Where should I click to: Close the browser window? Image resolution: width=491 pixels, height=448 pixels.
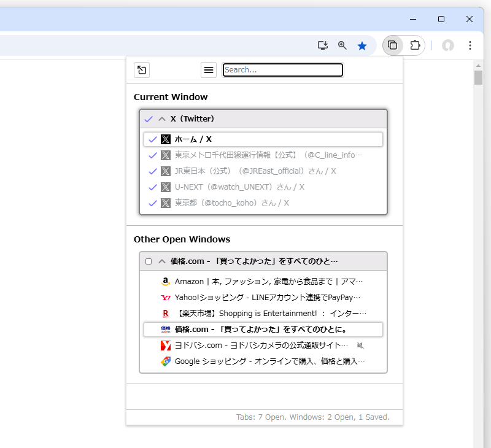[x=470, y=19]
